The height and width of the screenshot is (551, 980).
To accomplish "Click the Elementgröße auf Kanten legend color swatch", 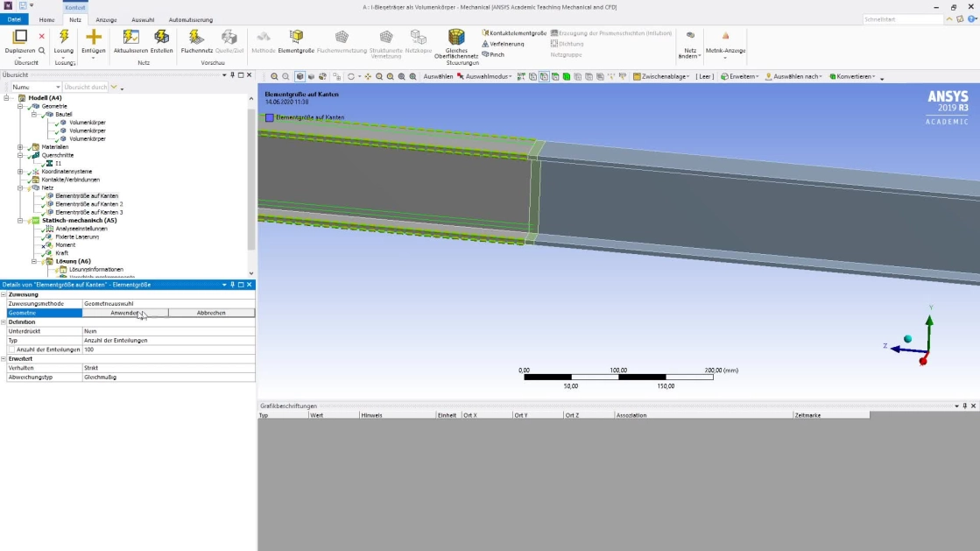I will coord(270,117).
